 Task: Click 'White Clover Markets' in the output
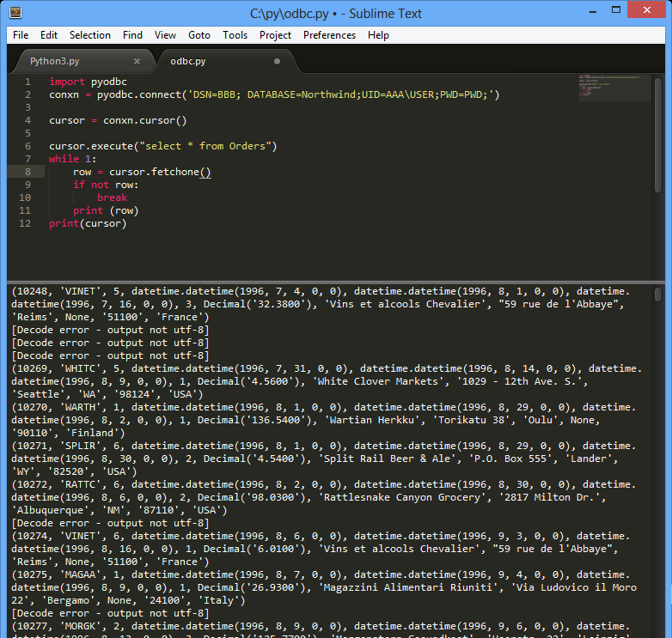coord(378,381)
